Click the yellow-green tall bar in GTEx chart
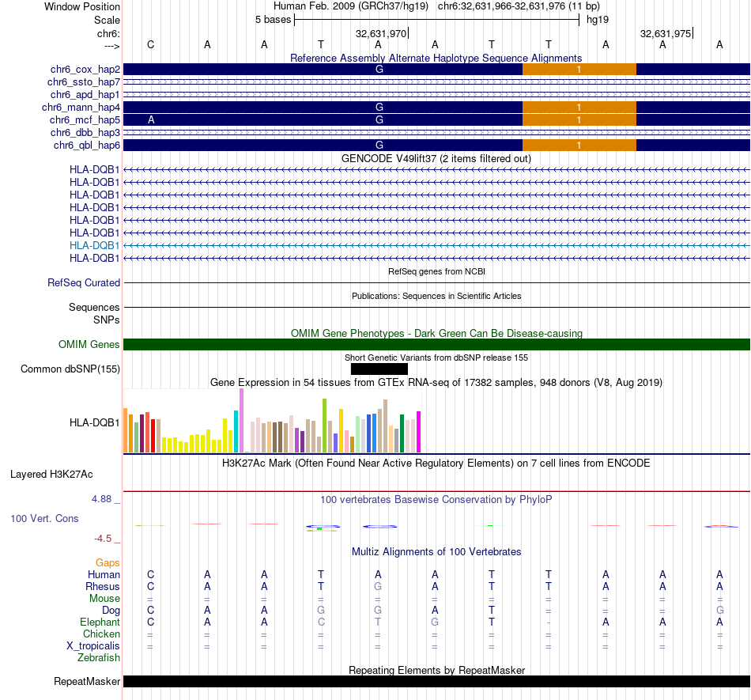Viewport: 751px width, 700px height. 325,426
